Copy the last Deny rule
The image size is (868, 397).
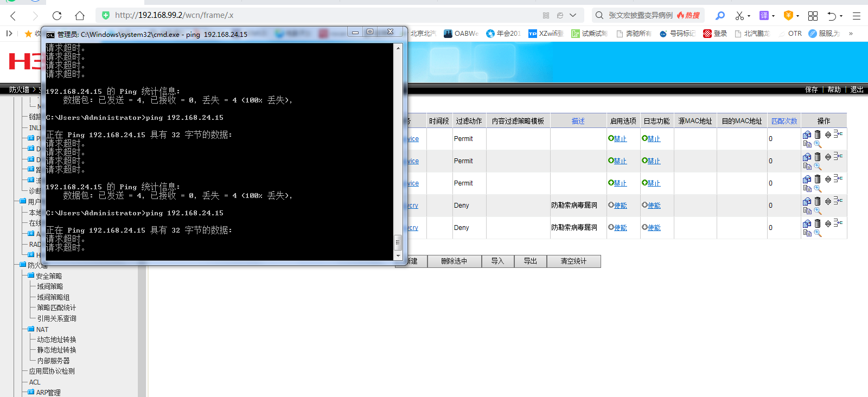click(807, 233)
